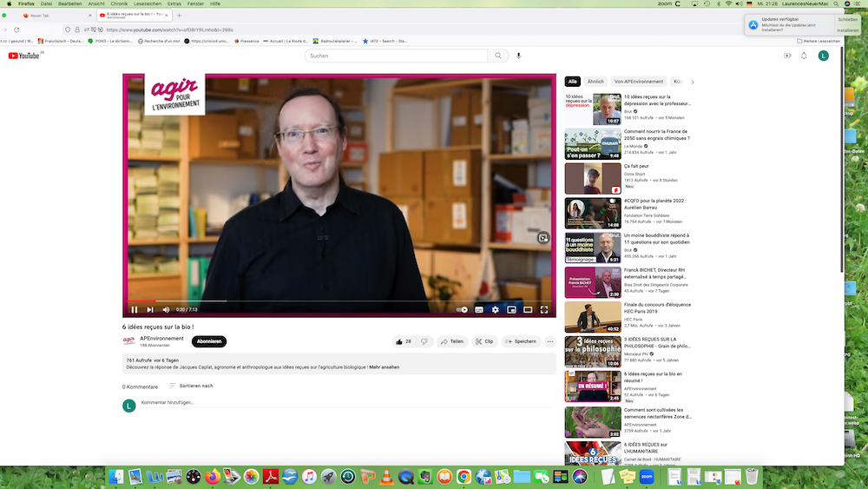Toggle subtitles in the video player
Viewport: 868px width, 489px height.
(478, 309)
